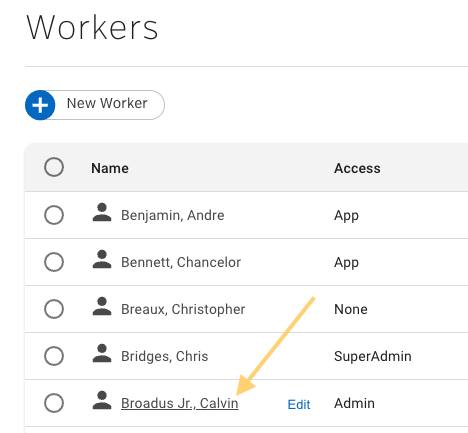This screenshot has height=433, width=468.
Task: Click the person icon beside Breaux, Christopher
Action: pyautogui.click(x=102, y=306)
